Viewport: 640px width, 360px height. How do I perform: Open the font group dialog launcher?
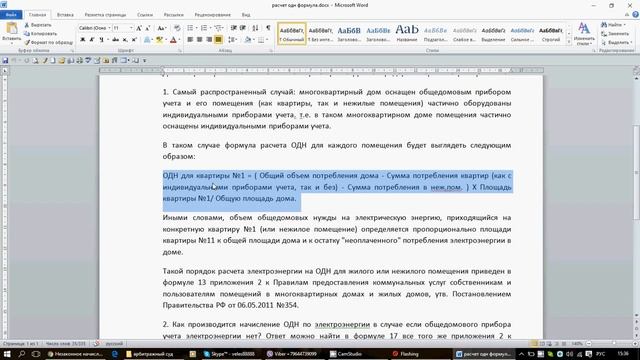coord(179,51)
